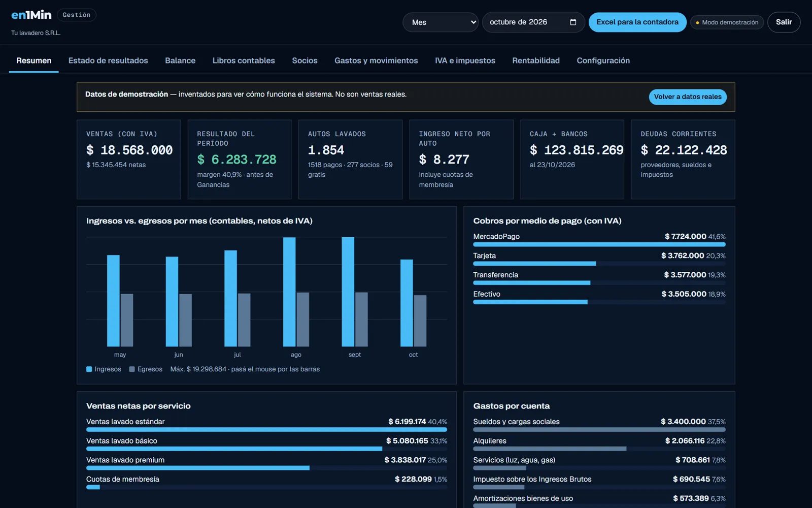Switch to the Resumen tab

(x=34, y=60)
